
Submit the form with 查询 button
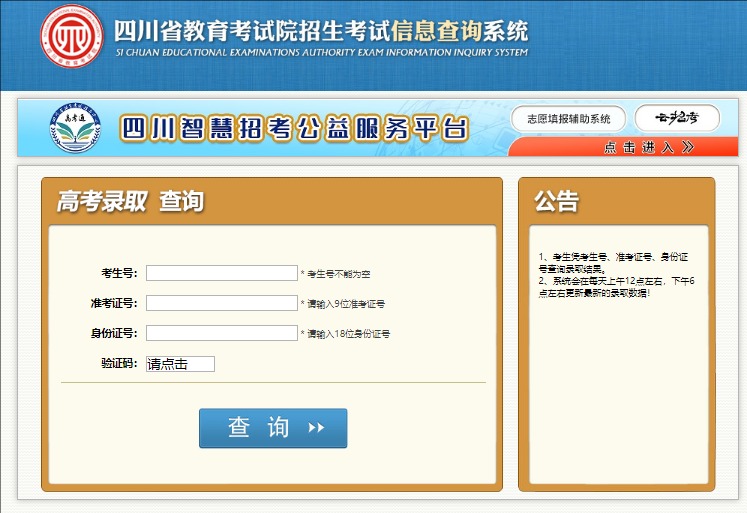(273, 428)
